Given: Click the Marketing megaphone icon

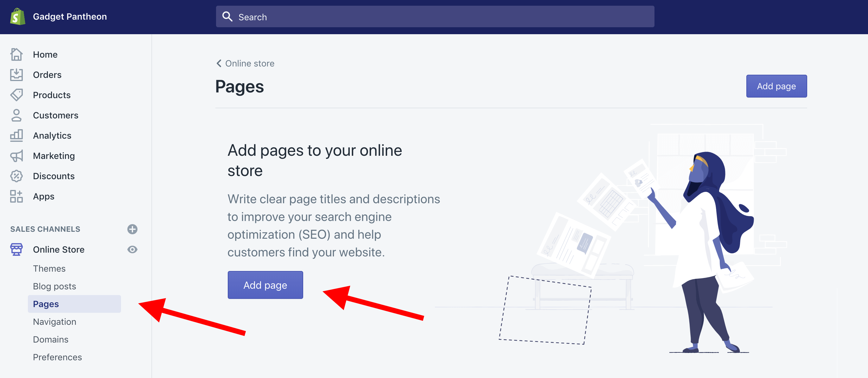Looking at the screenshot, I should pos(16,156).
